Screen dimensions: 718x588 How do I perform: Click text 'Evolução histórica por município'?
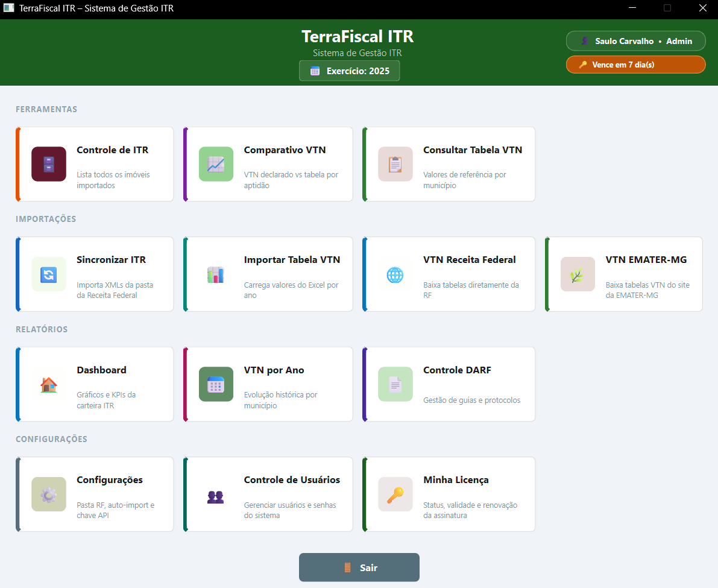(x=280, y=400)
